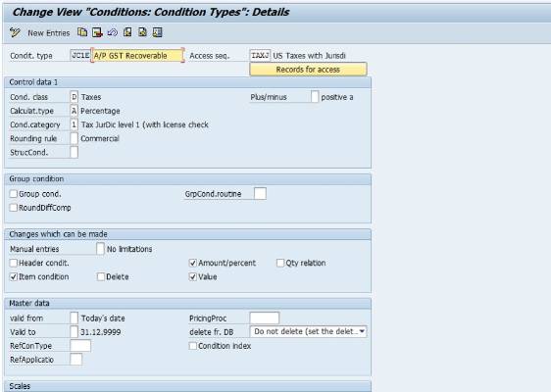Click the Undo change arrow icon

pos(113,32)
